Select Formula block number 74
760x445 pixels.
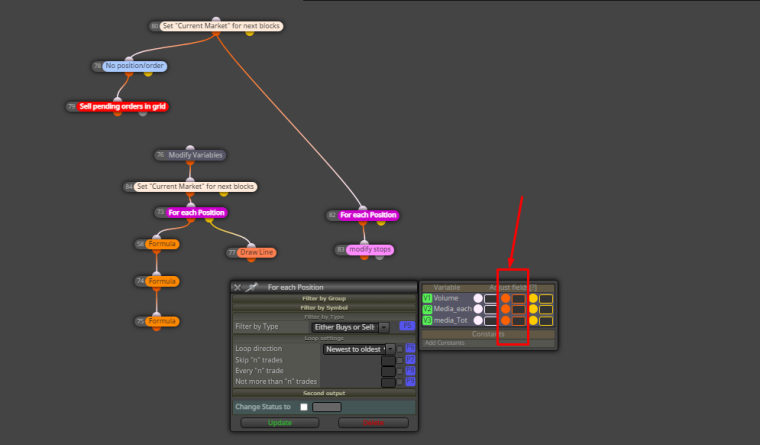coord(162,281)
